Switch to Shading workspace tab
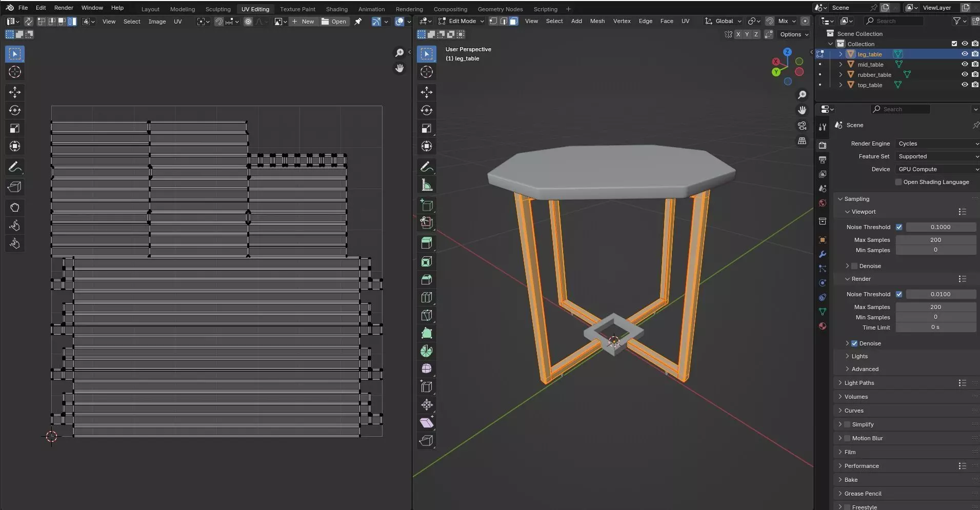The image size is (980, 510). coord(337,9)
